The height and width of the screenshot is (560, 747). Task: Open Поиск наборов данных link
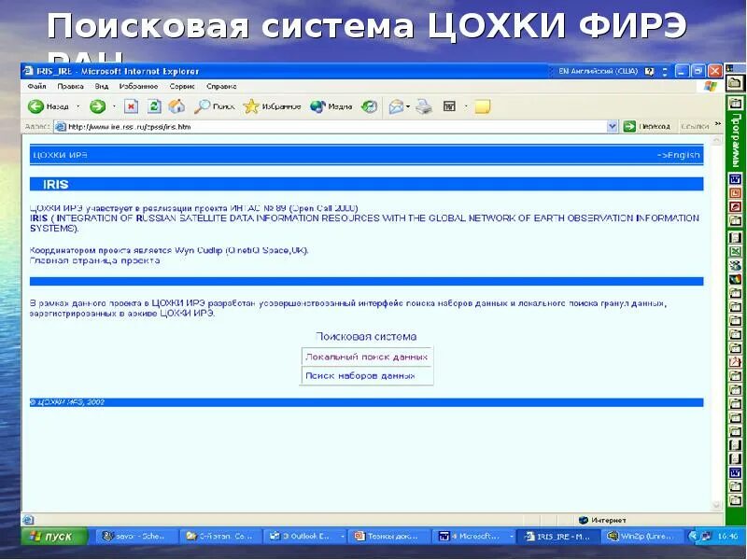tap(360, 375)
